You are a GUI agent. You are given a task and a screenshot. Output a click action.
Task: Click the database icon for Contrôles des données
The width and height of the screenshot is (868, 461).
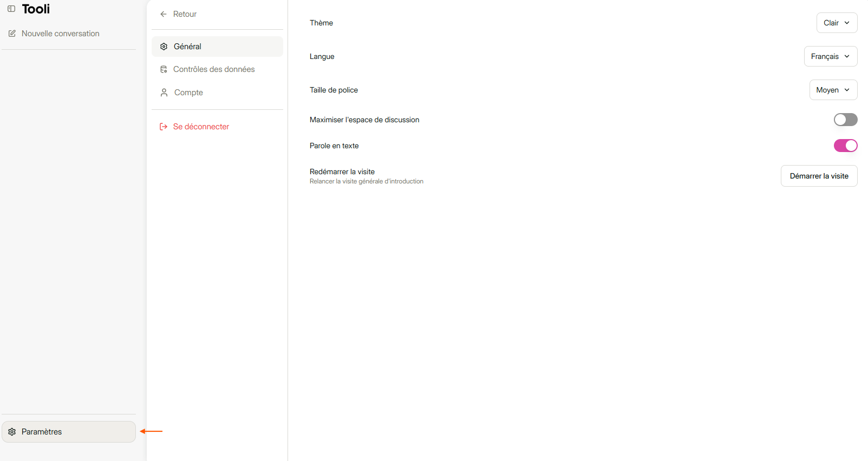(x=164, y=69)
